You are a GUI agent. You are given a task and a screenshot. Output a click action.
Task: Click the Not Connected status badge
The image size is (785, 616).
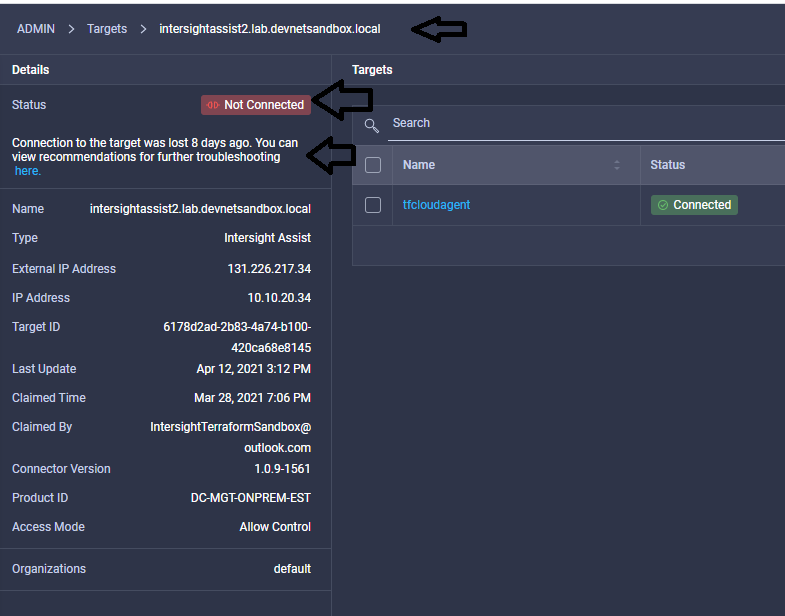(x=256, y=105)
